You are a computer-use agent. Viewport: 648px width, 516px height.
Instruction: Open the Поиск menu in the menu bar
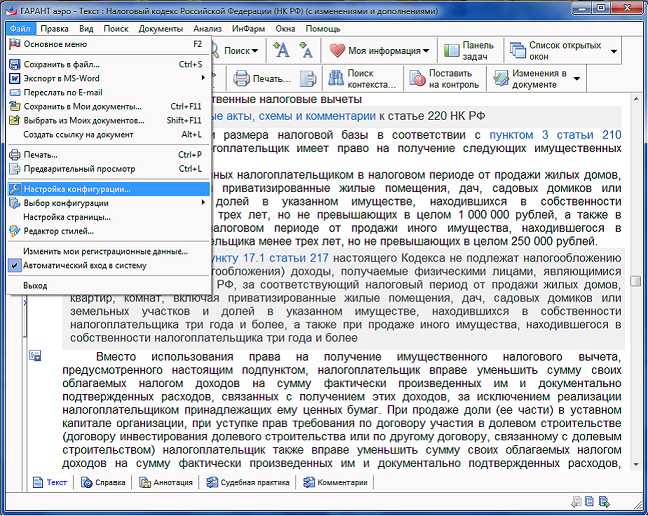point(116,29)
